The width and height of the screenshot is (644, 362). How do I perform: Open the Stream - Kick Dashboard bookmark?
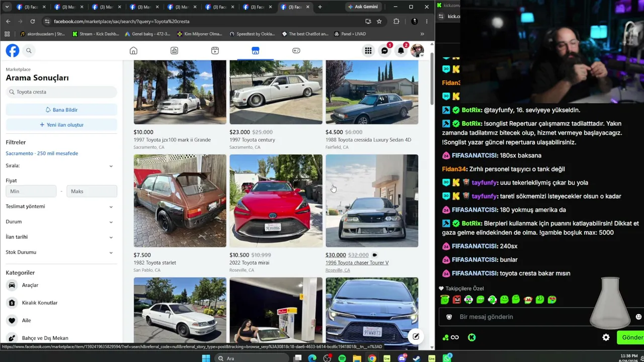click(96, 34)
